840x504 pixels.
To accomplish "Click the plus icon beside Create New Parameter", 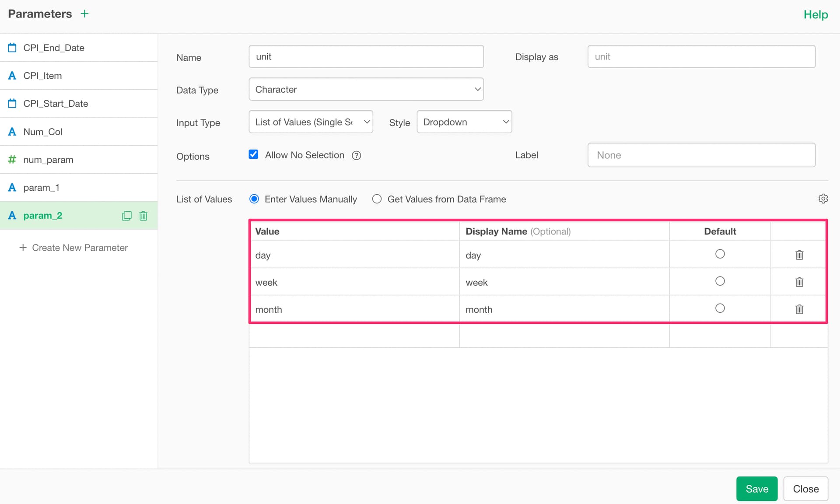I will point(23,248).
